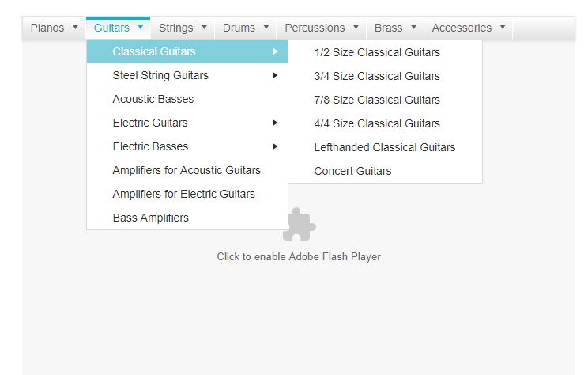
Task: Select Acoustic Basses from Guitars menu
Action: (153, 99)
